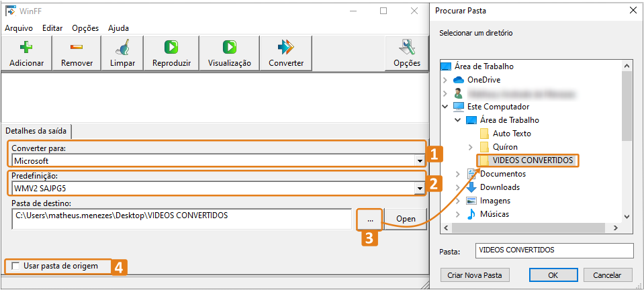Expand the Músicas tree node
The image size is (644, 290).
458,214
